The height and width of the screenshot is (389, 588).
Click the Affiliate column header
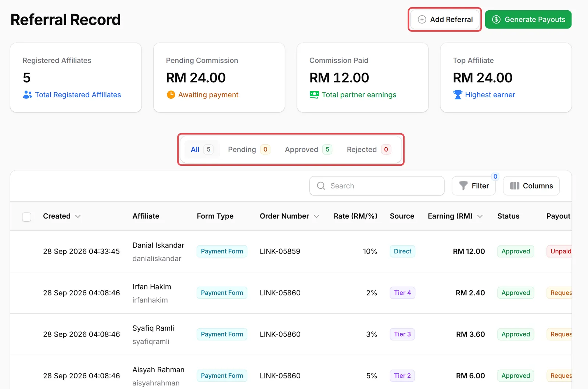click(146, 216)
